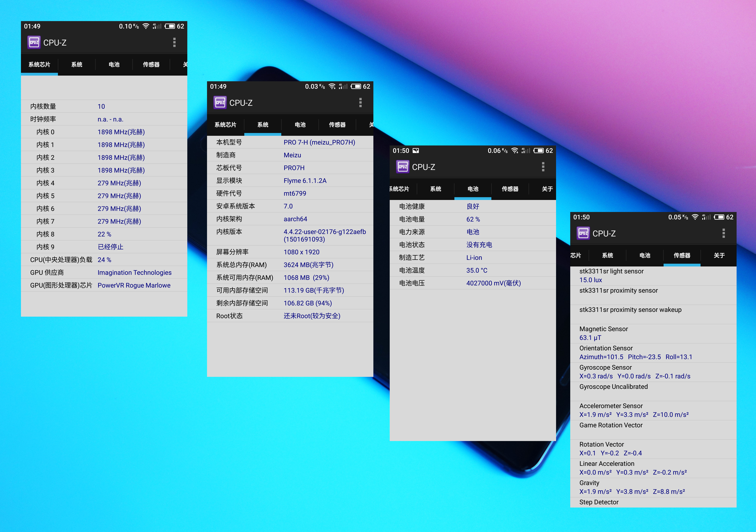Image resolution: width=756 pixels, height=532 pixels.
Task: Select the active 传感器 tab in the sensors screenshot
Action: [682, 255]
